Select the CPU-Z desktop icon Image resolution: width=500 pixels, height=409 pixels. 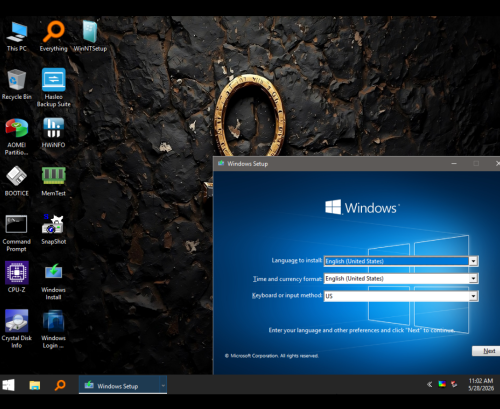pyautogui.click(x=17, y=277)
